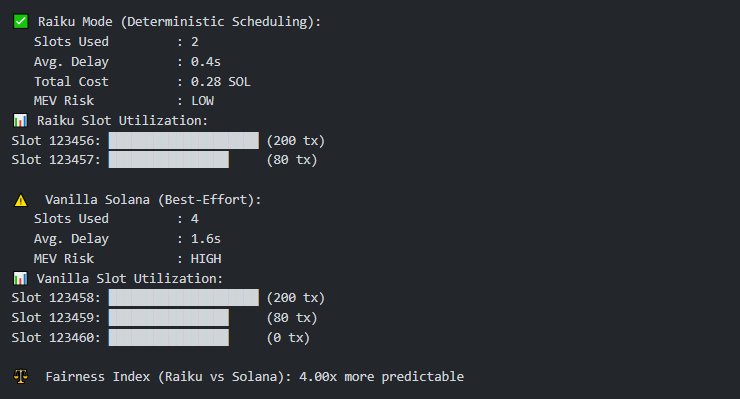
Task: Click the yellow warning triangle near Vanilla Solana
Action: coord(21,200)
